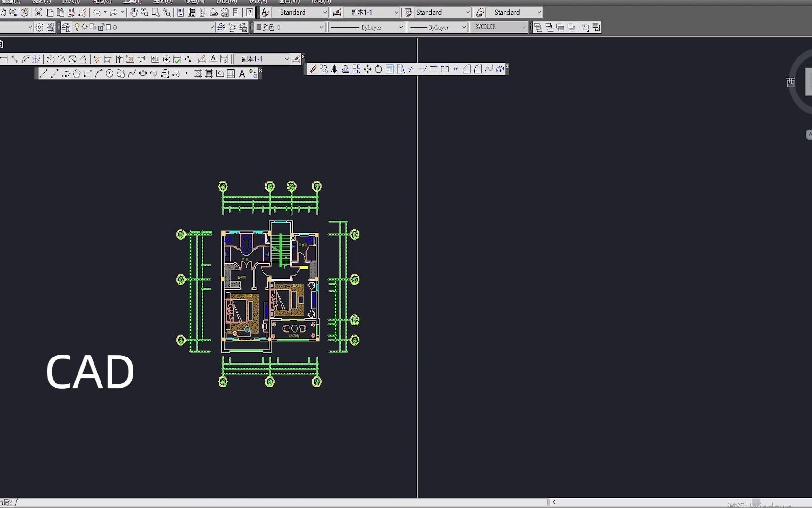
Task: Open the 修改(M) menu
Action: point(226,2)
